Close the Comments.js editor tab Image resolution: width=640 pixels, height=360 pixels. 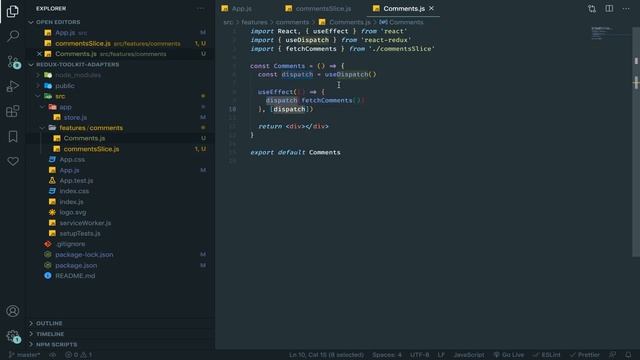[431, 8]
